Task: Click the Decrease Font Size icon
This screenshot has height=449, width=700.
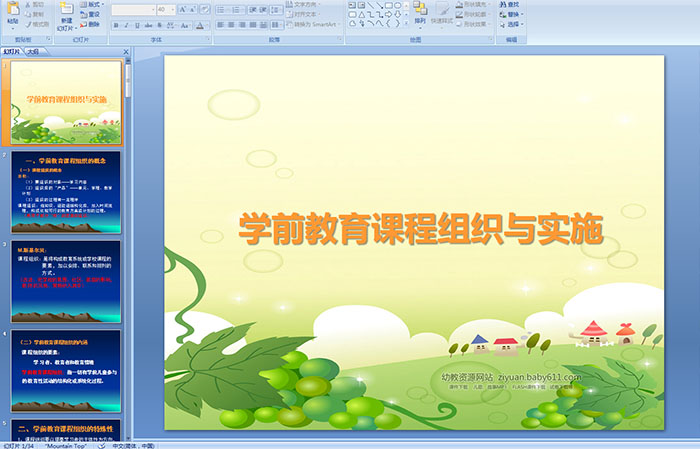Action: point(193,9)
